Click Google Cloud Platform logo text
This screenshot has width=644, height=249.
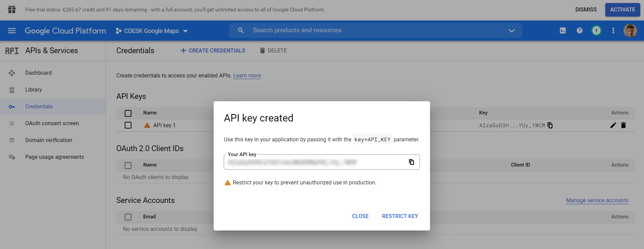(x=65, y=31)
